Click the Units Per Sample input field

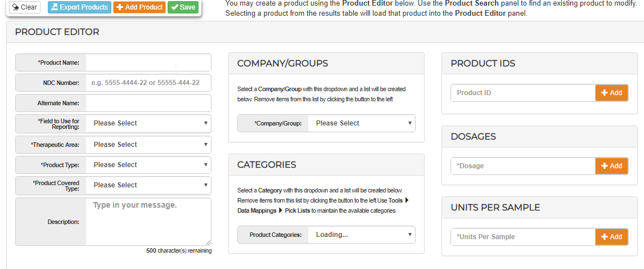tap(523, 237)
